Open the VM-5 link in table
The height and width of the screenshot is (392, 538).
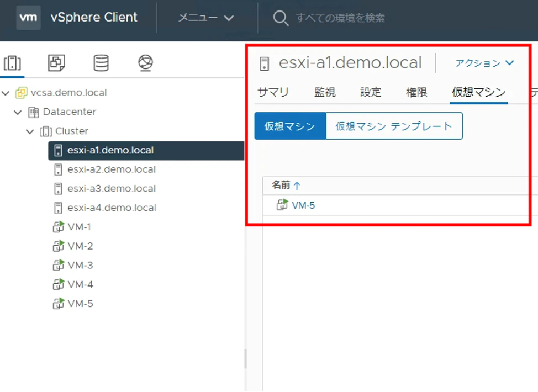point(303,205)
